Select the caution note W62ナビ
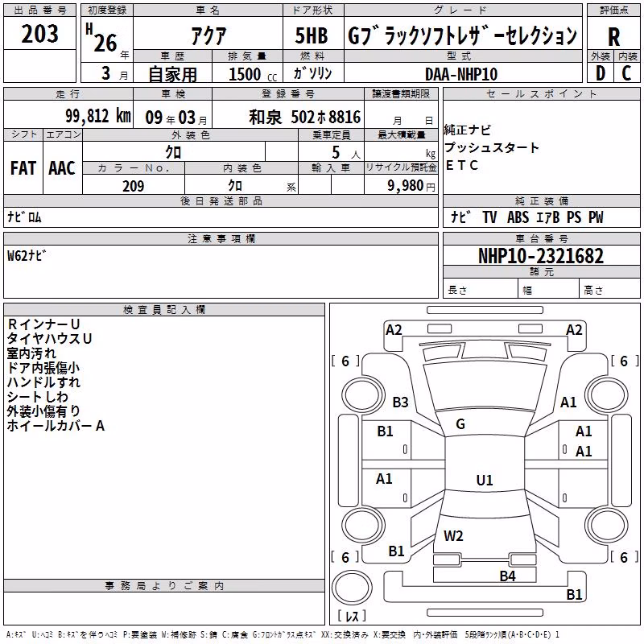 click(27, 255)
